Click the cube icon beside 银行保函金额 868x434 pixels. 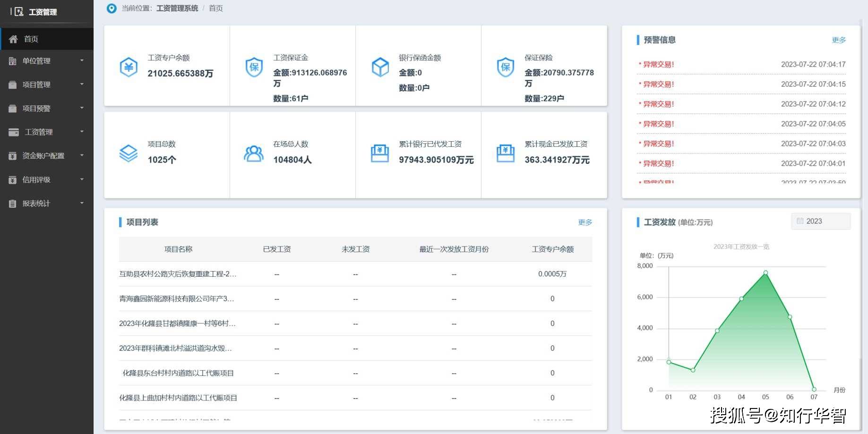click(380, 67)
